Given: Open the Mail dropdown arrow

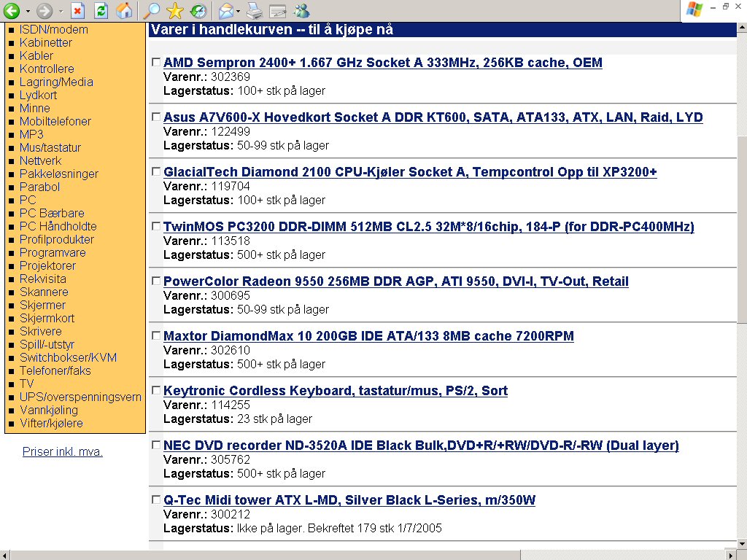Looking at the screenshot, I should point(239,11).
